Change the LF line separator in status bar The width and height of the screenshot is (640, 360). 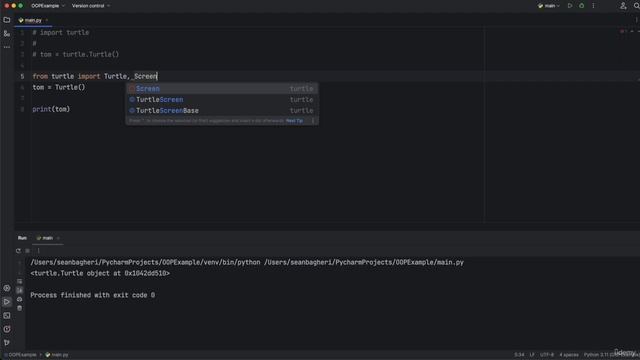point(532,355)
